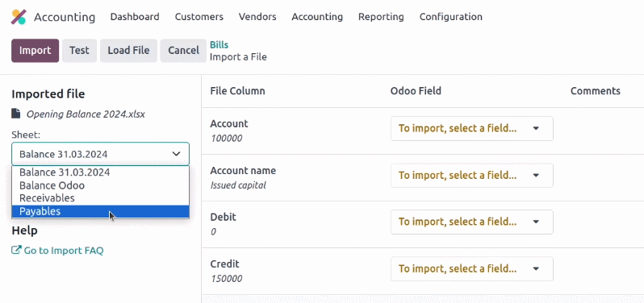Open the Vendors menu
This screenshot has width=644, height=303.
[257, 17]
